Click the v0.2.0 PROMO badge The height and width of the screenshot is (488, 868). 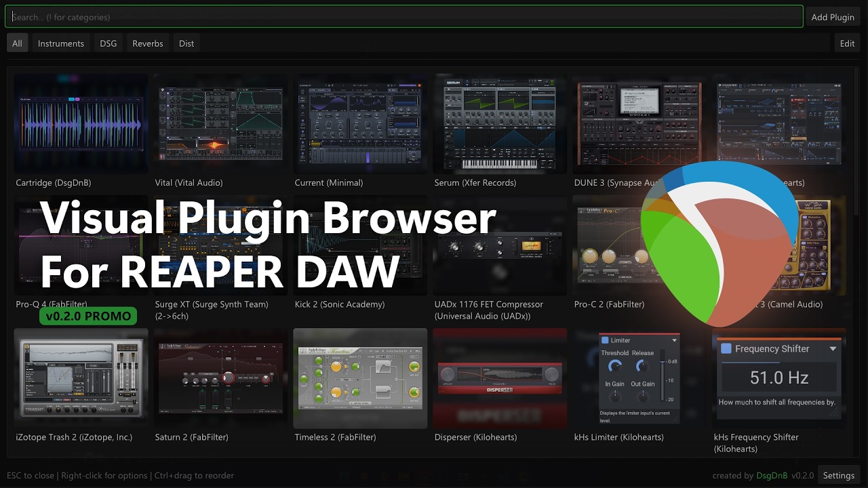click(x=88, y=317)
